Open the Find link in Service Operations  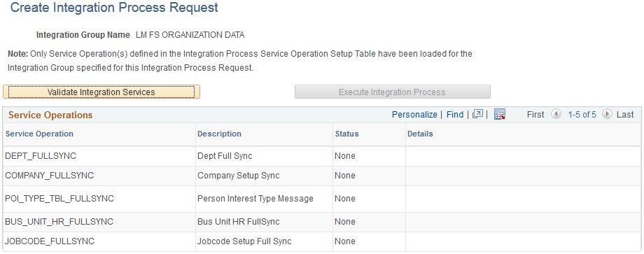pyautogui.click(x=455, y=115)
